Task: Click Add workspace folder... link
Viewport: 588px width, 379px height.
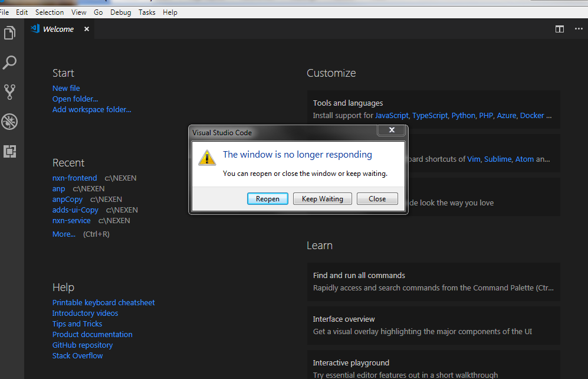Action: (92, 110)
